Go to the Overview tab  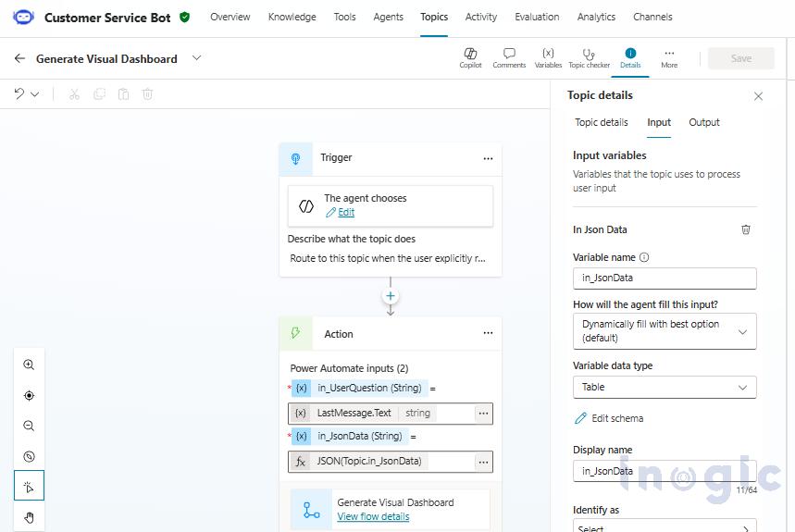230,18
